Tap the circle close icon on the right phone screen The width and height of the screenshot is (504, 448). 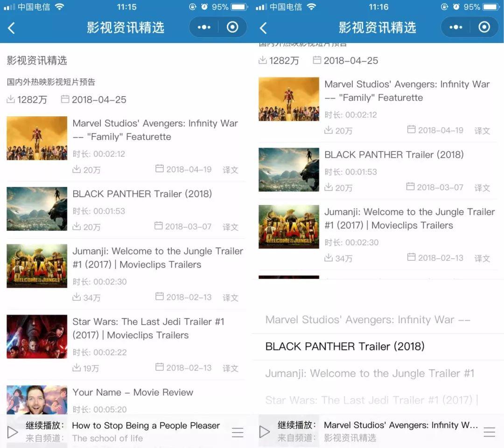click(x=484, y=28)
